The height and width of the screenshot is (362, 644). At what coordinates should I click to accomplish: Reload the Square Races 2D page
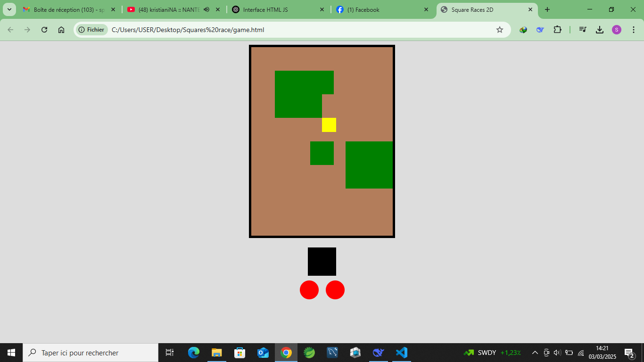point(44,30)
